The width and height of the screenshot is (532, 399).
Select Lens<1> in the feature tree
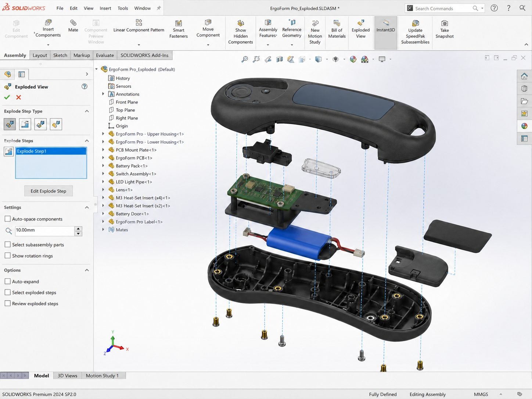tap(124, 190)
